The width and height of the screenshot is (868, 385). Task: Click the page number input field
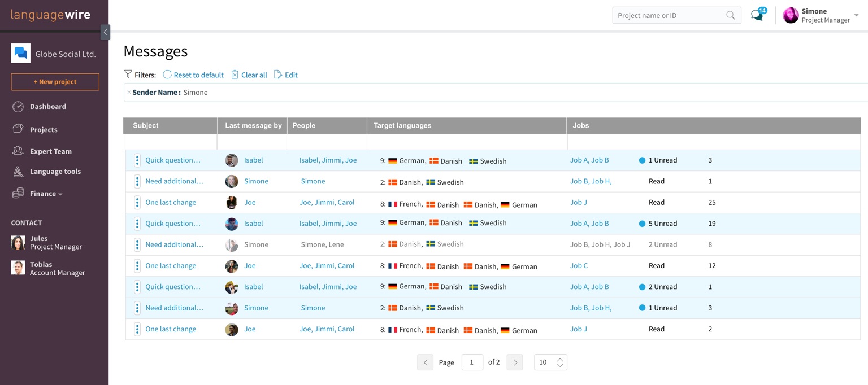(472, 362)
